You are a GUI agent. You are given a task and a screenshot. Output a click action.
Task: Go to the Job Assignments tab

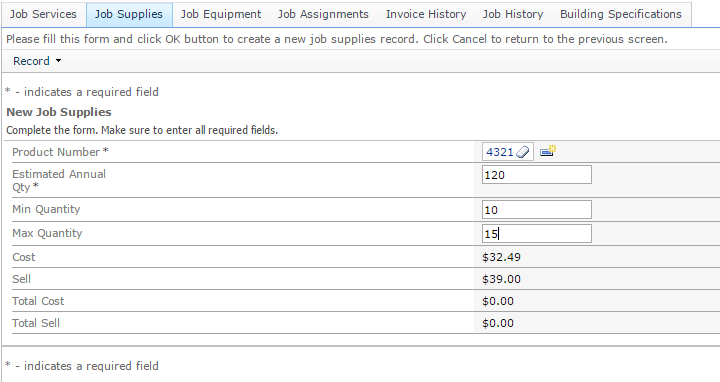323,14
